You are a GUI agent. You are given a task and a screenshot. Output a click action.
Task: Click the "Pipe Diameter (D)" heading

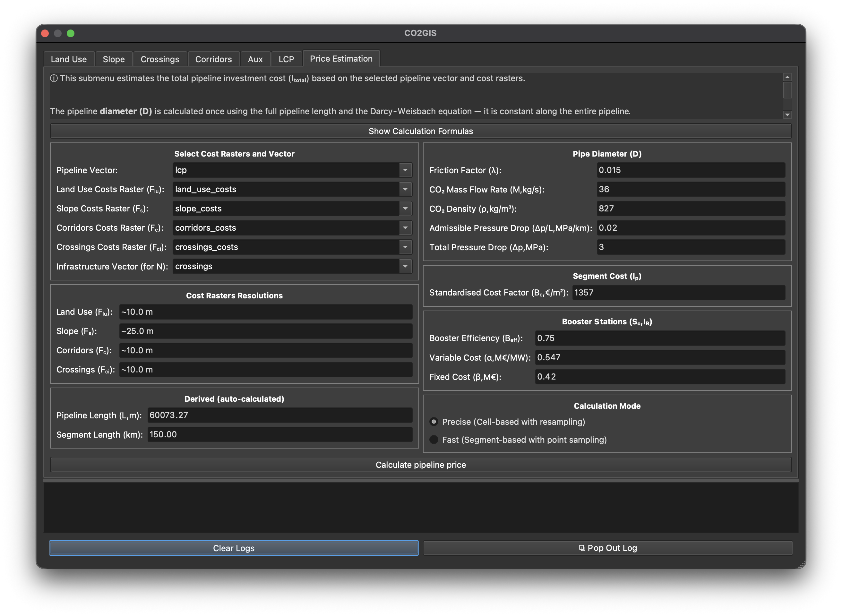tap(607, 154)
